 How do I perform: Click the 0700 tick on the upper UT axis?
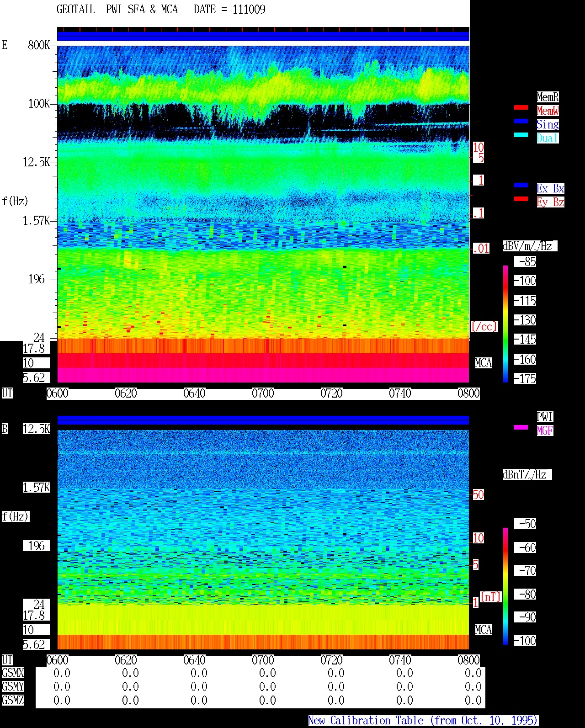(x=263, y=393)
